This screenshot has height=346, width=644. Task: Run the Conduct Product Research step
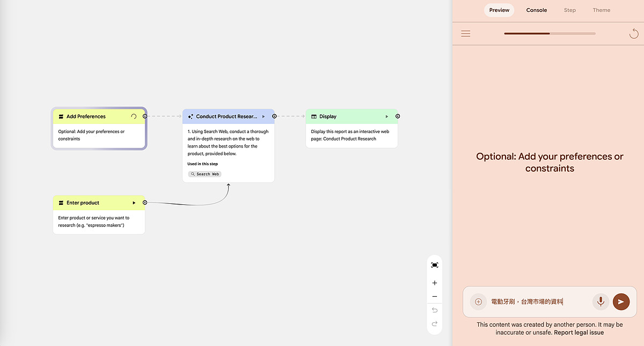(x=264, y=116)
